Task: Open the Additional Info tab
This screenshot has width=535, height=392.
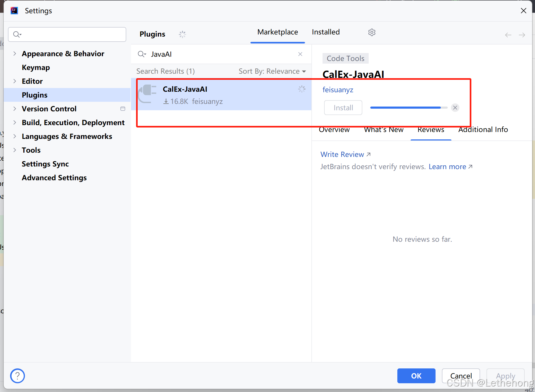Action: click(x=483, y=130)
